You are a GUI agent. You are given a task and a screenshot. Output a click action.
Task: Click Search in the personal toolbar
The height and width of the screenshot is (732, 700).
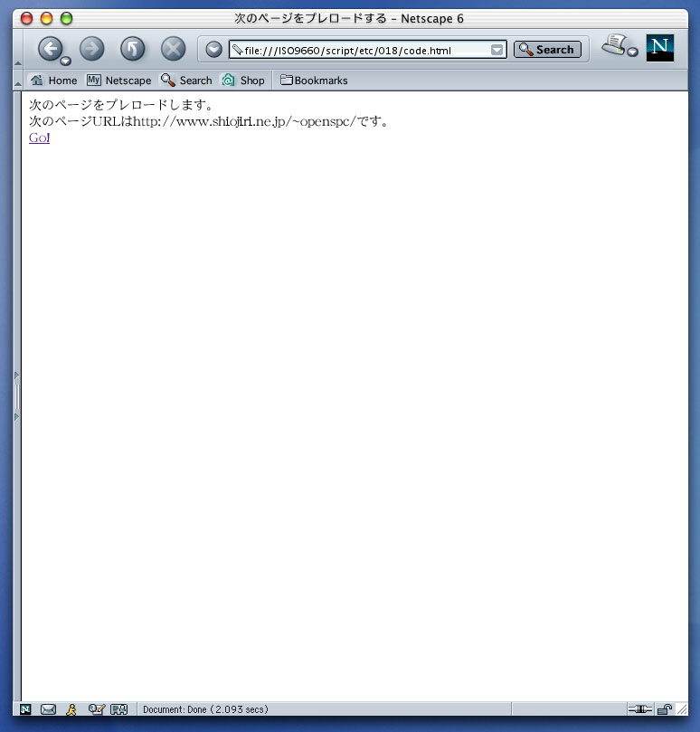pyautogui.click(x=186, y=81)
